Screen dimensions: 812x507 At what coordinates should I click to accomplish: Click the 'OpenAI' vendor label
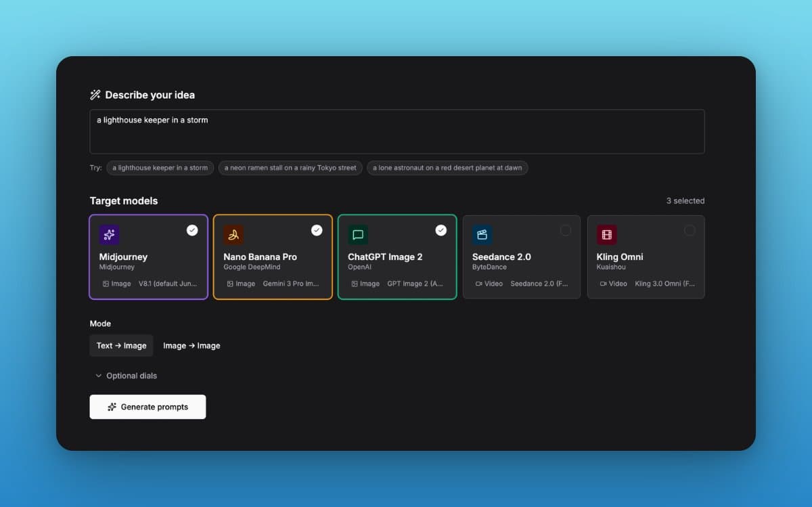pyautogui.click(x=359, y=267)
